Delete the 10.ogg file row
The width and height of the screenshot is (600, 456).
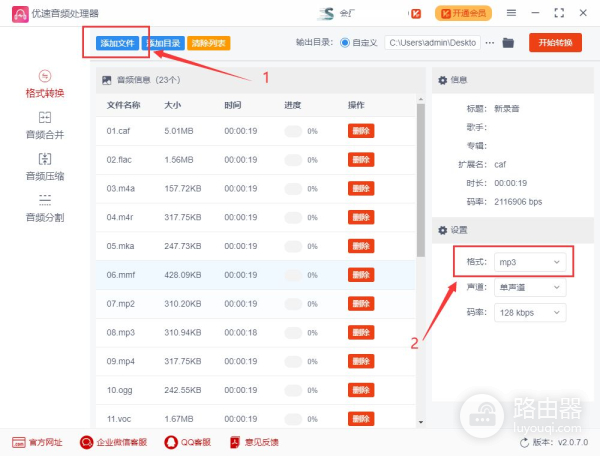tap(361, 390)
